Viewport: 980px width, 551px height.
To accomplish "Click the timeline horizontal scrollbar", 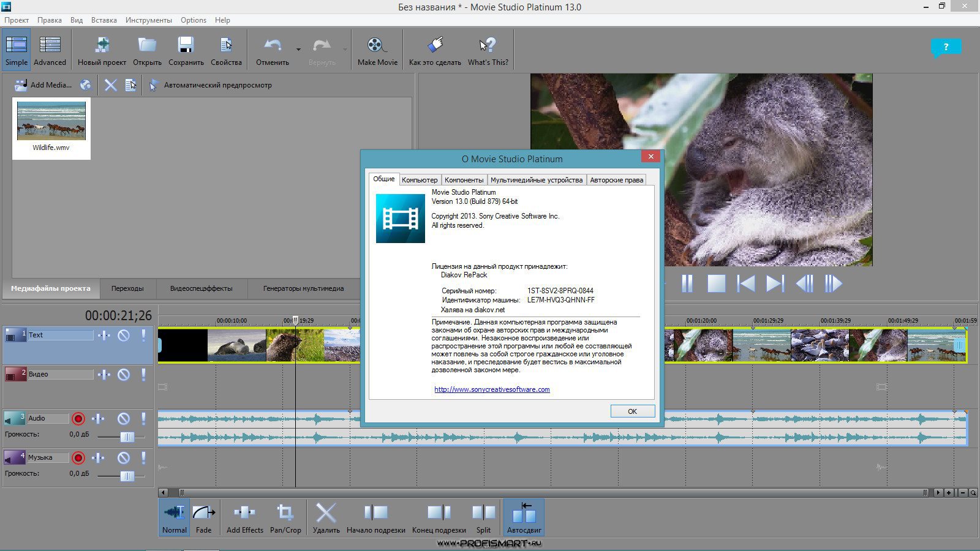I will pos(554,492).
